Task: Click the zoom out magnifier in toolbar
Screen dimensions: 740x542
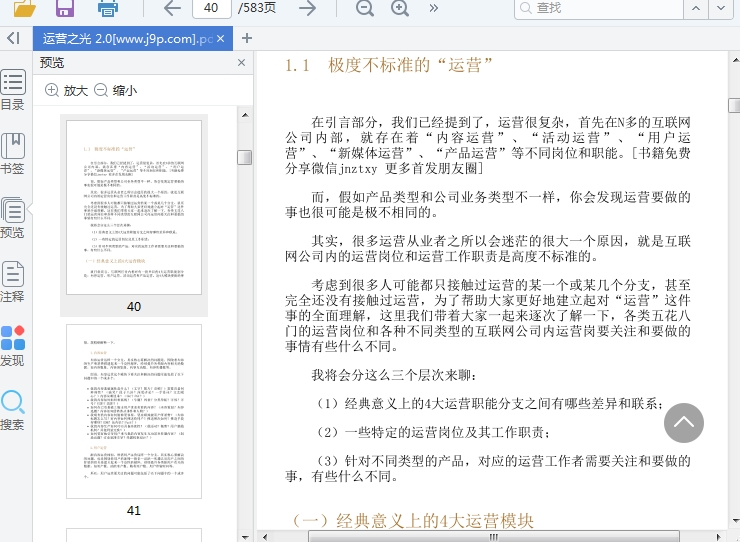Action: [365, 9]
